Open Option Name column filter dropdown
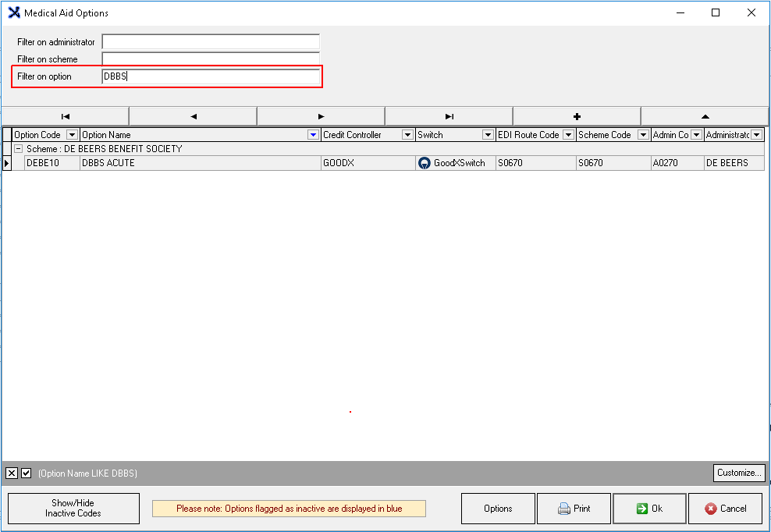Image resolution: width=771 pixels, height=532 pixels. [313, 135]
